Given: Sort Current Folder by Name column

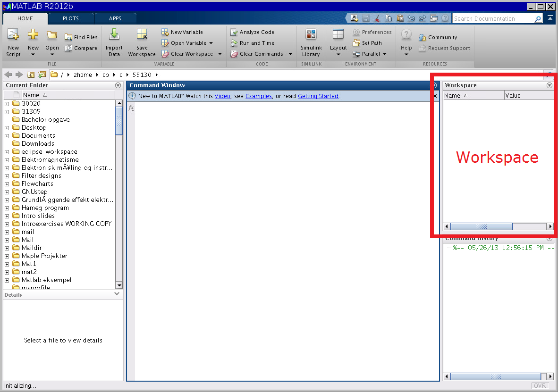Looking at the screenshot, I should point(68,95).
